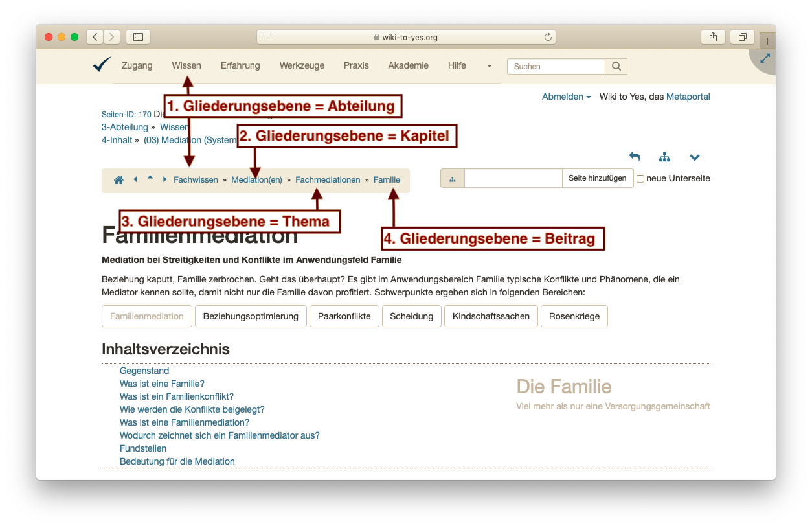Expand the Abmelden dropdown
Viewport: 812px width, 528px height.
coord(566,97)
